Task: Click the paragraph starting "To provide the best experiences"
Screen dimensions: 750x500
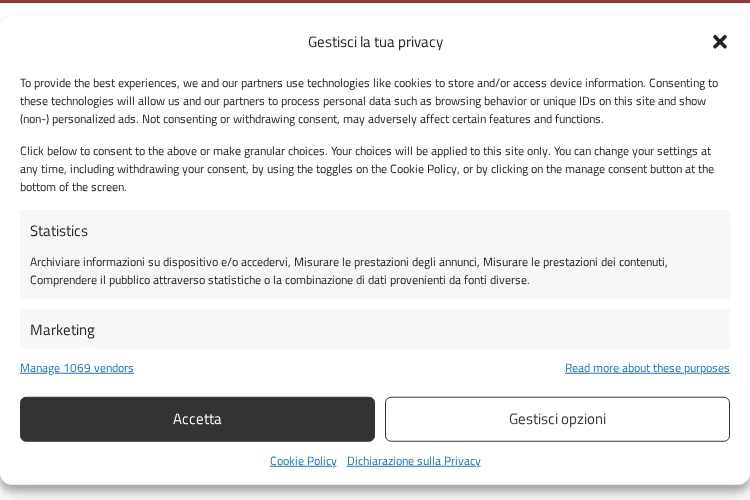Action: click(x=369, y=101)
